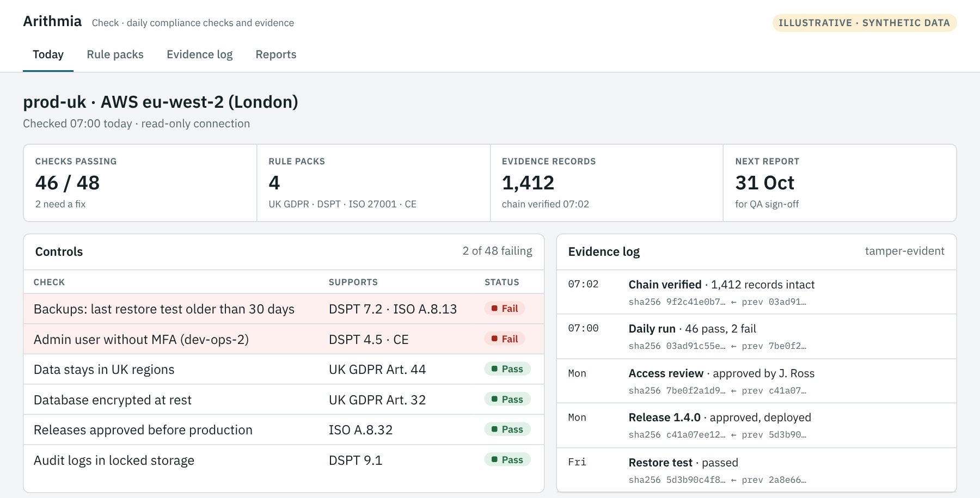Open the 'Release 1.4.0' evidence entry
Image resolution: width=980 pixels, height=498 pixels.
[756, 426]
